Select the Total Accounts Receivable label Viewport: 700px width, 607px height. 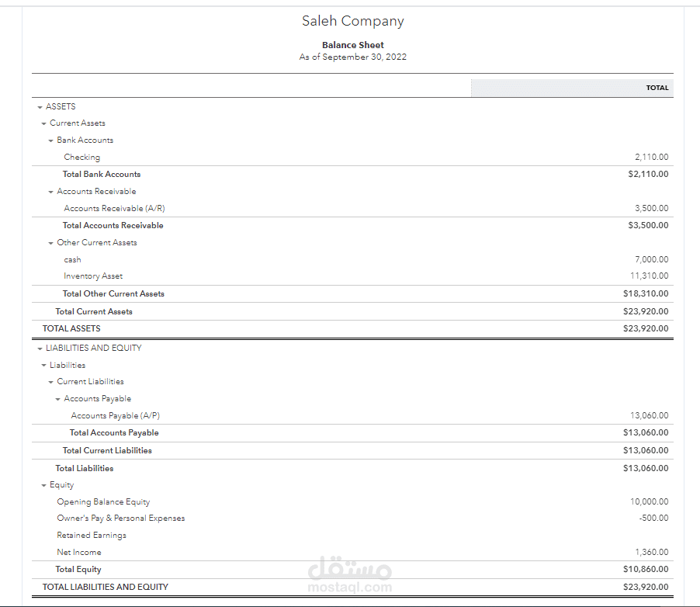point(113,226)
